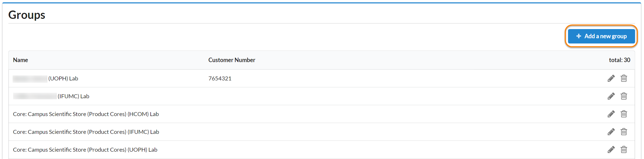Image resolution: width=644 pixels, height=159 pixels.
Task: Delete Campus Scientific Store (IFUMC) Lab group
Action: [624, 132]
